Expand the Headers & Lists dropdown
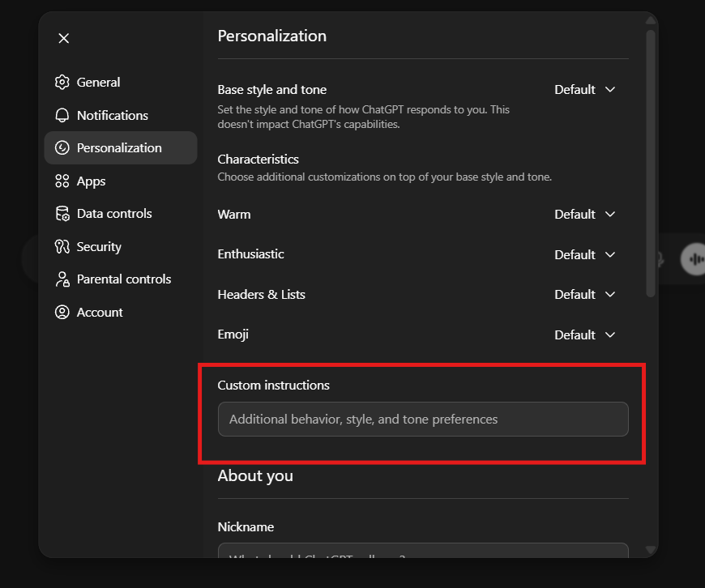 tap(584, 294)
